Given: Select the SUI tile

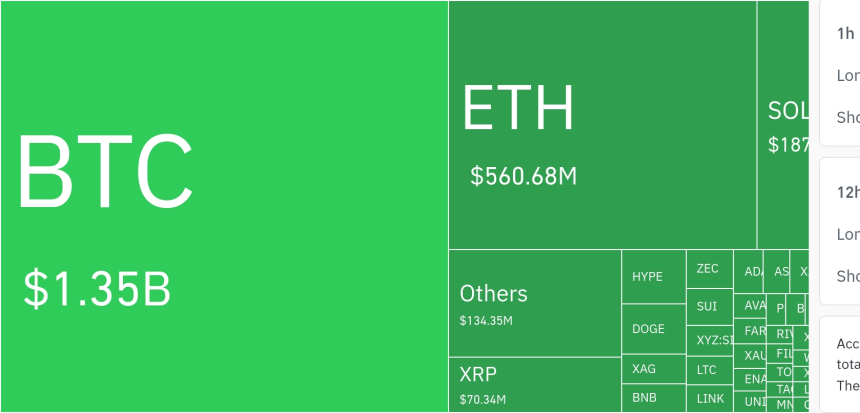Looking at the screenshot, I should (x=709, y=307).
